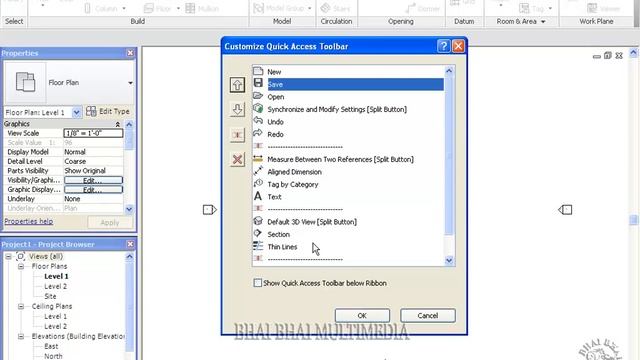This screenshot has width=640, height=360.
Task: Collapse the Ceiling Plans tree node
Action: click(x=21, y=306)
